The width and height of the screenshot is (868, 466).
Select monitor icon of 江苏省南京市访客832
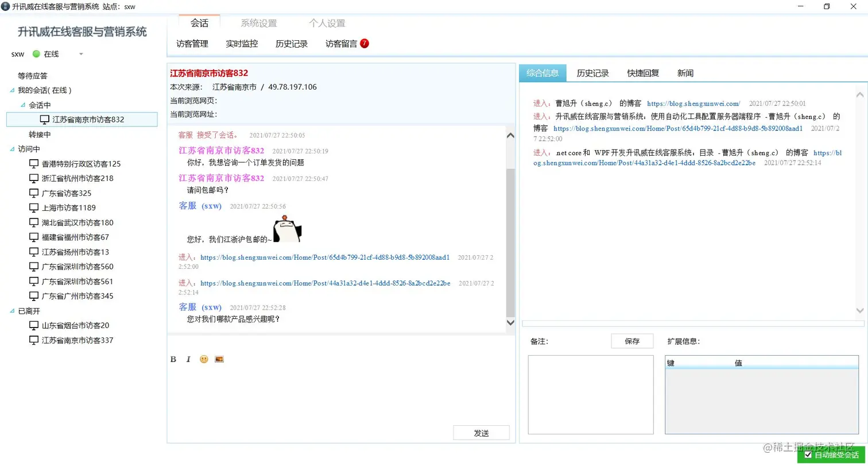[45, 120]
